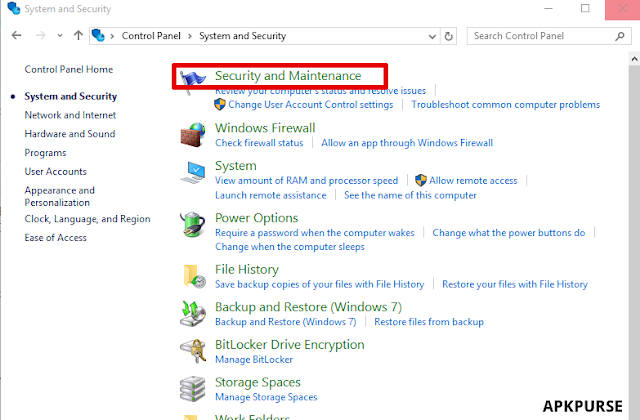Image resolution: width=640 pixels, height=420 pixels.
Task: Click Manage BitLocker link
Action: click(x=254, y=359)
